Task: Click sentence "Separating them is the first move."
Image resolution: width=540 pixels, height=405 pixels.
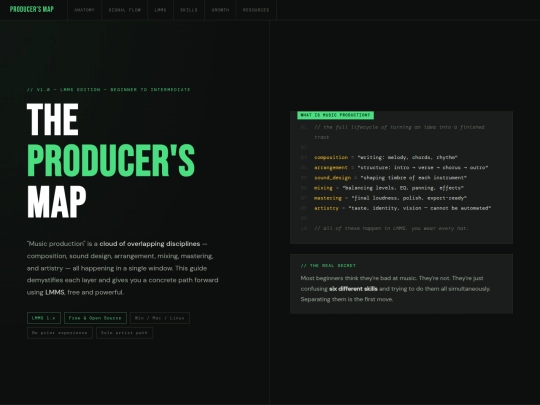Action: point(346,299)
